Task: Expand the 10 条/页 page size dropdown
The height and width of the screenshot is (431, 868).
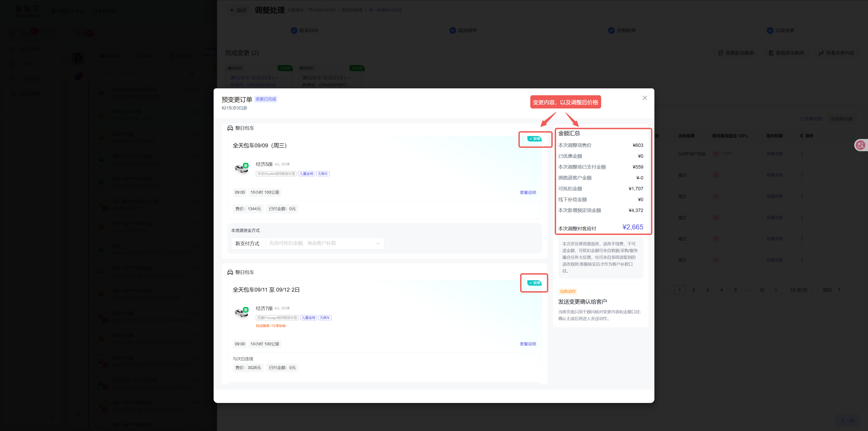Action: pyautogui.click(x=802, y=290)
